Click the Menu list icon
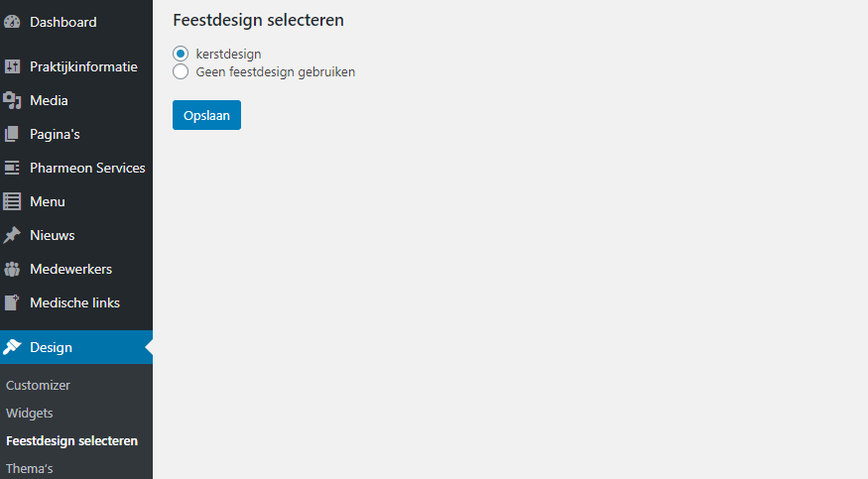The height and width of the screenshot is (479, 868). 12,201
